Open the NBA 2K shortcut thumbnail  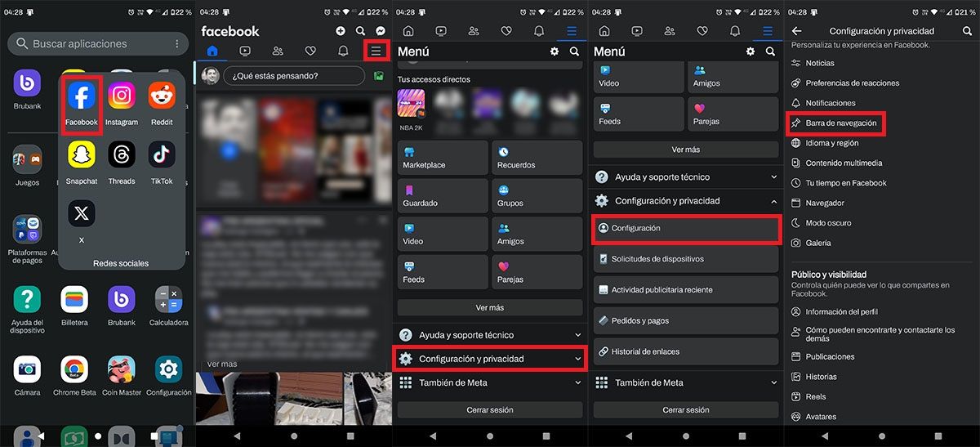coord(411,104)
